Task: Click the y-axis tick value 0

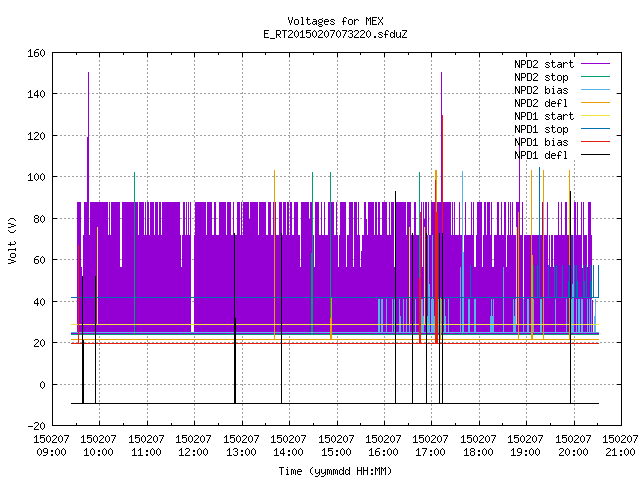Action: [x=42, y=385]
